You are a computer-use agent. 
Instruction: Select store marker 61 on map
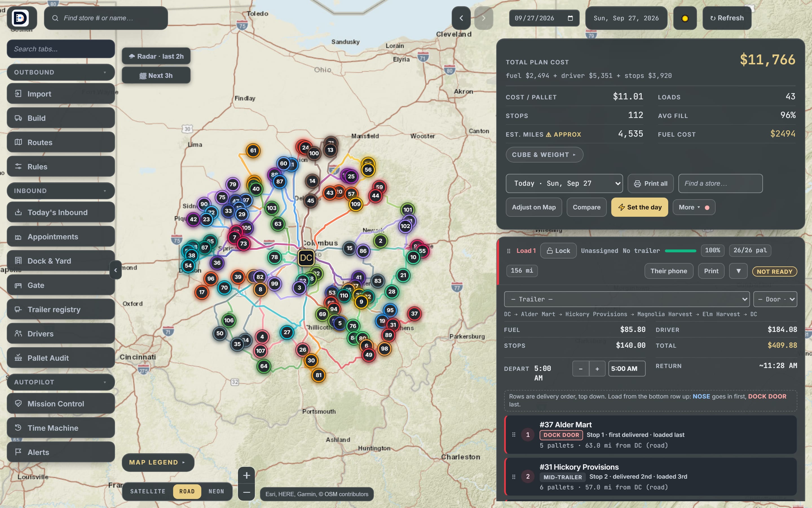pyautogui.click(x=253, y=150)
